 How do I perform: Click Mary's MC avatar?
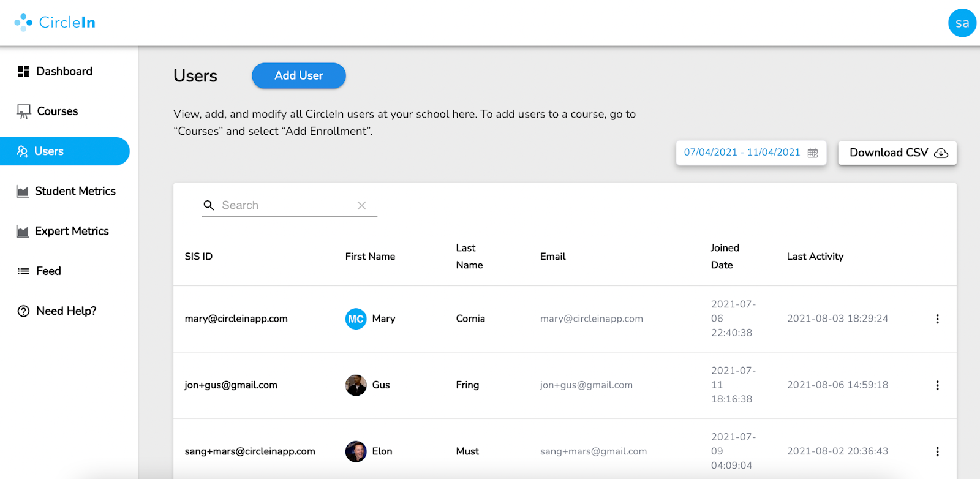pos(356,319)
